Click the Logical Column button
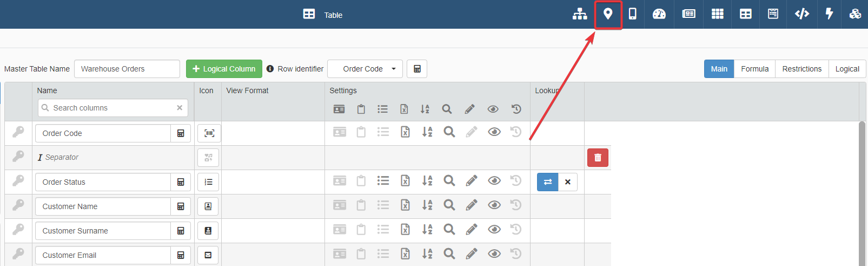This screenshot has height=266, width=868. coord(224,69)
